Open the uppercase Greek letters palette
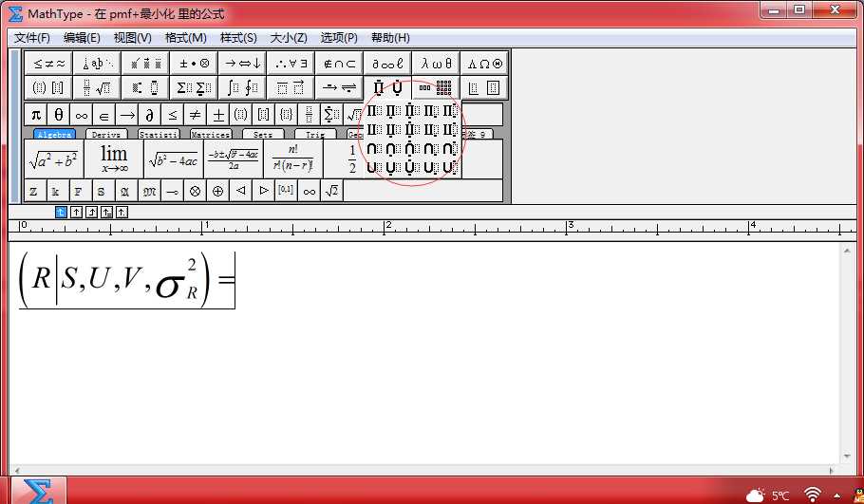864x504 pixels. point(484,64)
